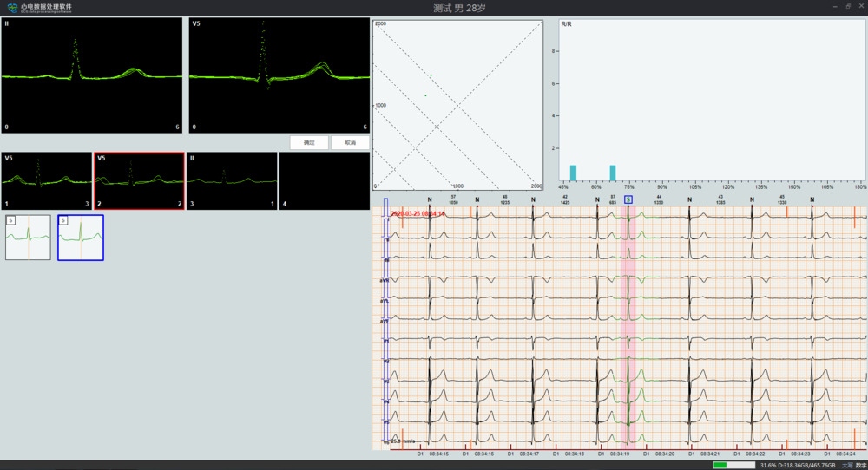Click the R/R histogram bar near 70%

[x=613, y=173]
